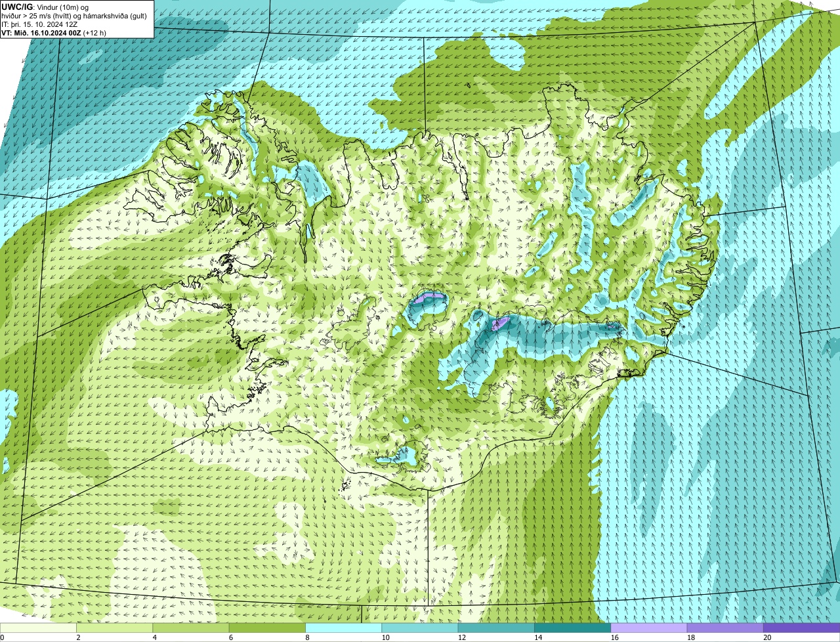Select the "12" scale label under the color bar
The height and width of the screenshot is (642, 840).
click(x=461, y=637)
